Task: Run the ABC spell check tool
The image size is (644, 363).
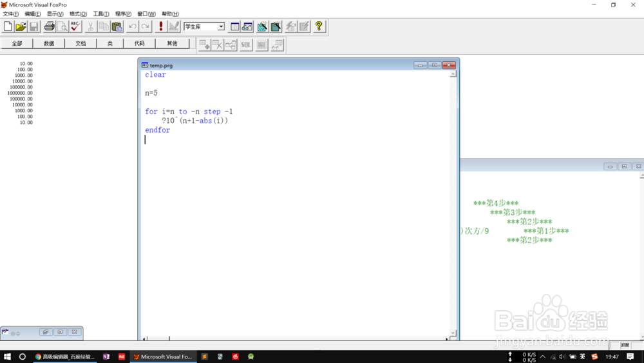Action: coord(75,26)
